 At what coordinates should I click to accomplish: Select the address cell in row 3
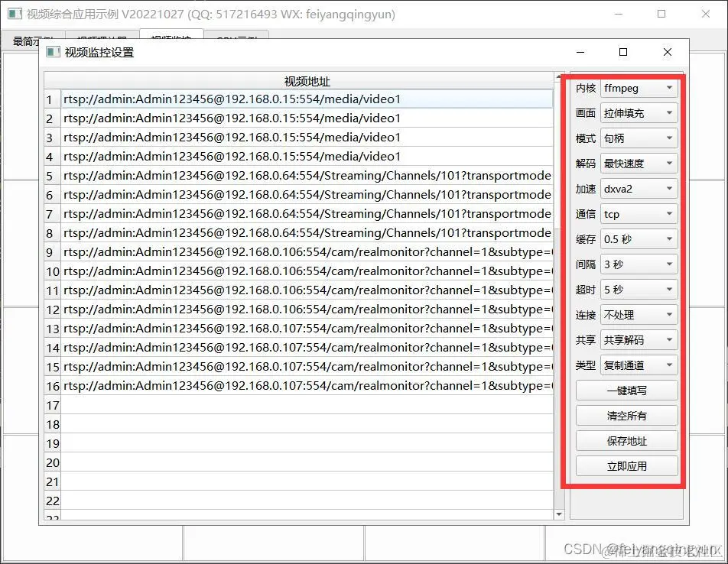pyautogui.click(x=307, y=138)
